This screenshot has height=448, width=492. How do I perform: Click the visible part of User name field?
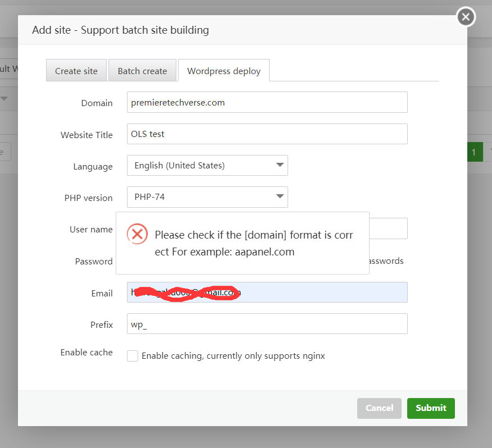coord(388,228)
